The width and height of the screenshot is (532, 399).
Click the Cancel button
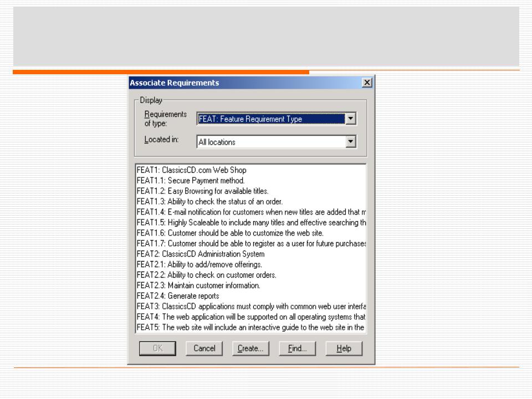pyautogui.click(x=204, y=348)
